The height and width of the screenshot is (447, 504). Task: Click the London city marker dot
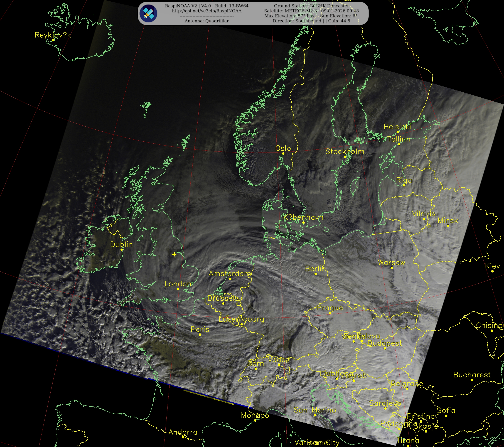178,289
